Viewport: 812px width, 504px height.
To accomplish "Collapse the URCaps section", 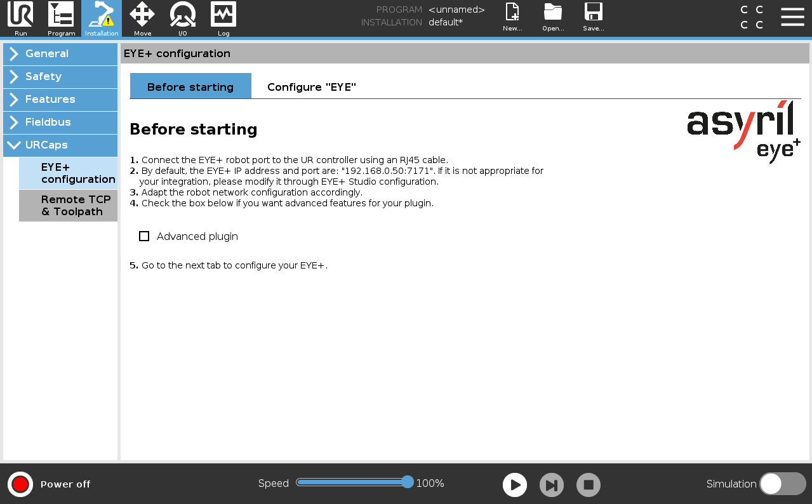I will (60, 145).
